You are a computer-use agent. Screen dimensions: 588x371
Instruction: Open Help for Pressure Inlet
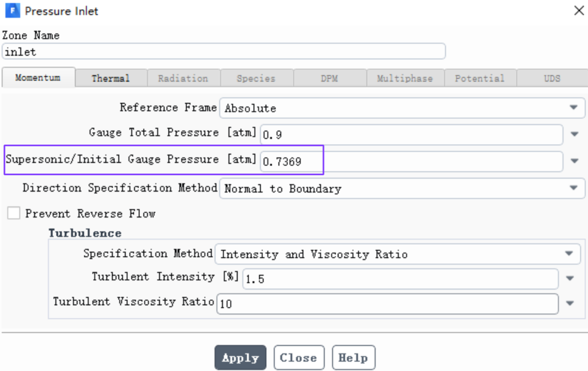click(353, 357)
